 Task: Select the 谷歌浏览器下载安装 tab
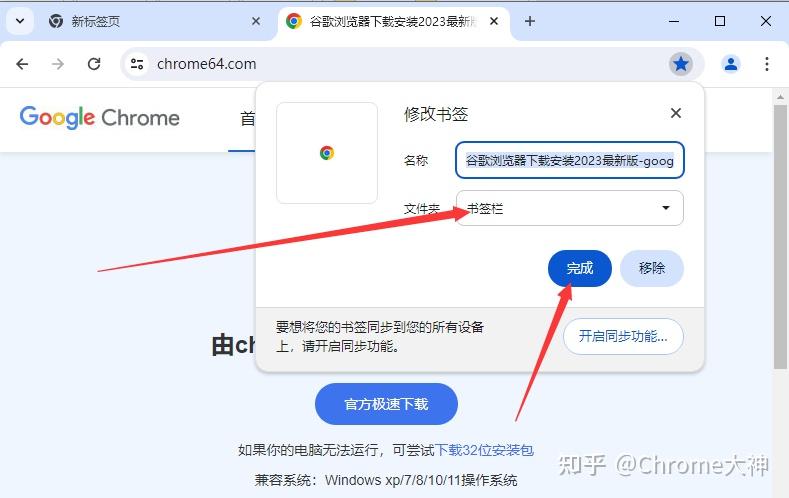[x=380, y=21]
